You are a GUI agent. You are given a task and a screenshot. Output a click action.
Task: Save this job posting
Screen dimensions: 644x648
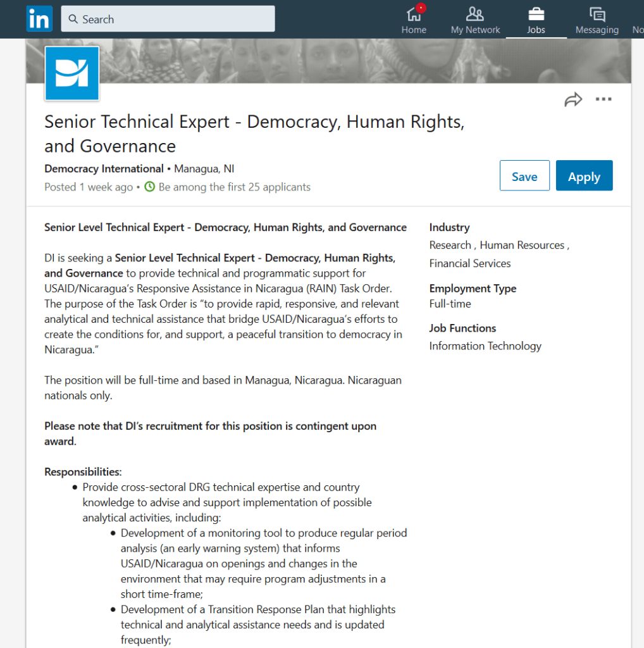tap(524, 176)
